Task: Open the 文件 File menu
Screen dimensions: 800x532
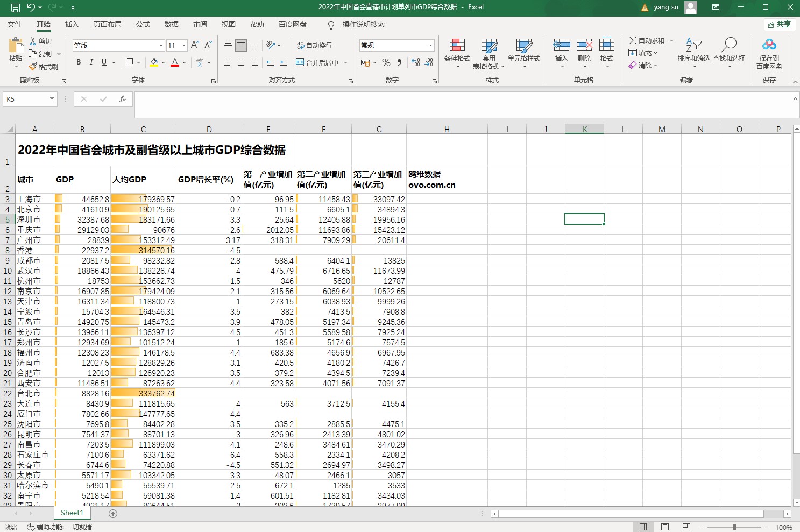Action: tap(15, 24)
